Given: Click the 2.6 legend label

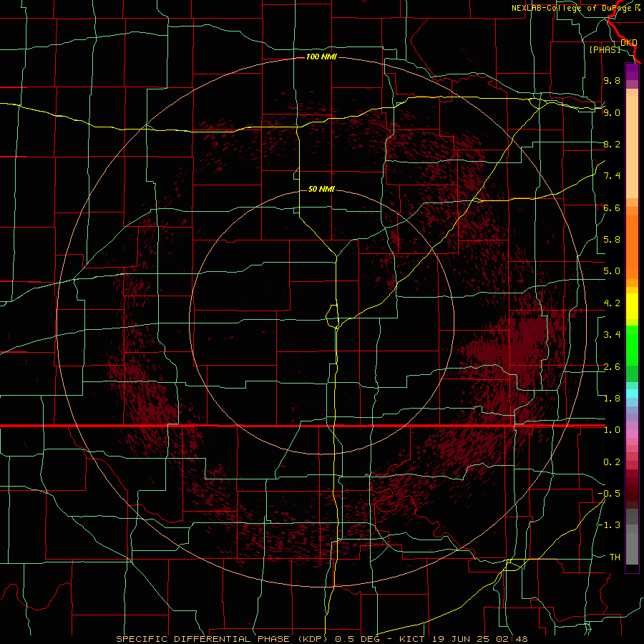Looking at the screenshot, I should [x=612, y=367].
